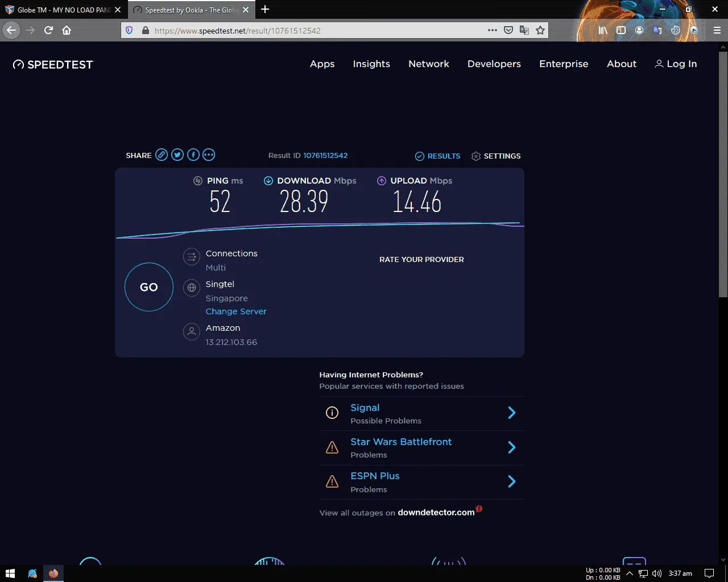This screenshot has height=582, width=728.
Task: Open the taskbar volume control
Action: 657,573
